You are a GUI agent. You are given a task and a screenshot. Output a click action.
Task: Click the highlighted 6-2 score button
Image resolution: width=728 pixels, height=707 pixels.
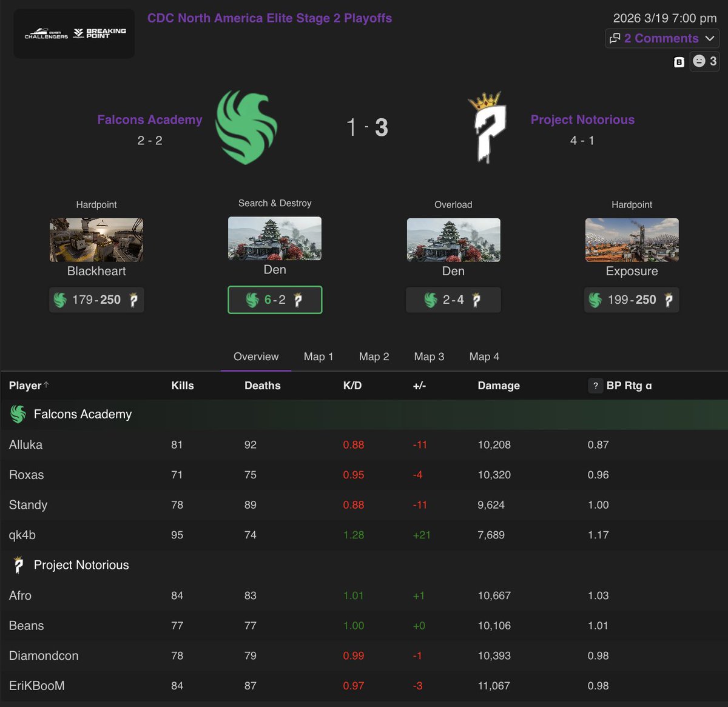point(275,300)
